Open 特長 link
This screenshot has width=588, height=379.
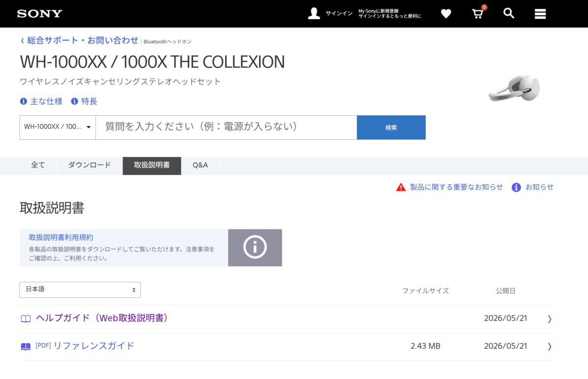click(89, 101)
